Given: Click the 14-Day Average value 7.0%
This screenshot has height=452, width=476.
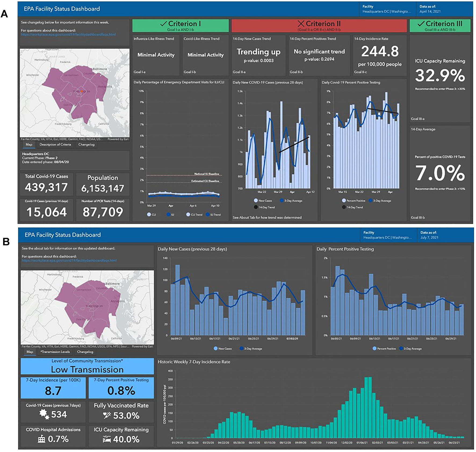Looking at the screenshot, I should [x=440, y=173].
